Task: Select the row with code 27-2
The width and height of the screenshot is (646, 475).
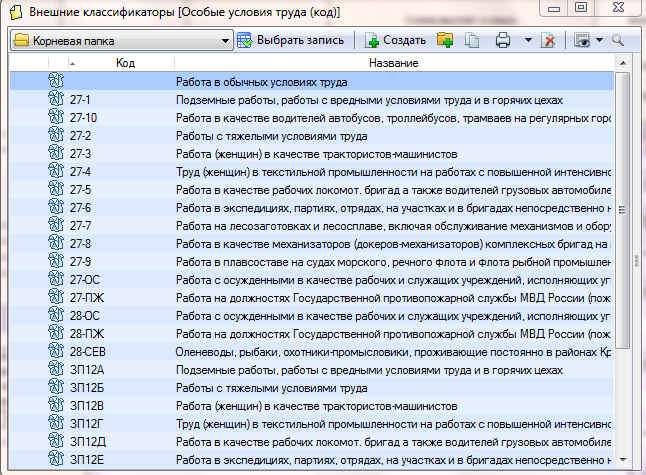Action: pos(312,136)
